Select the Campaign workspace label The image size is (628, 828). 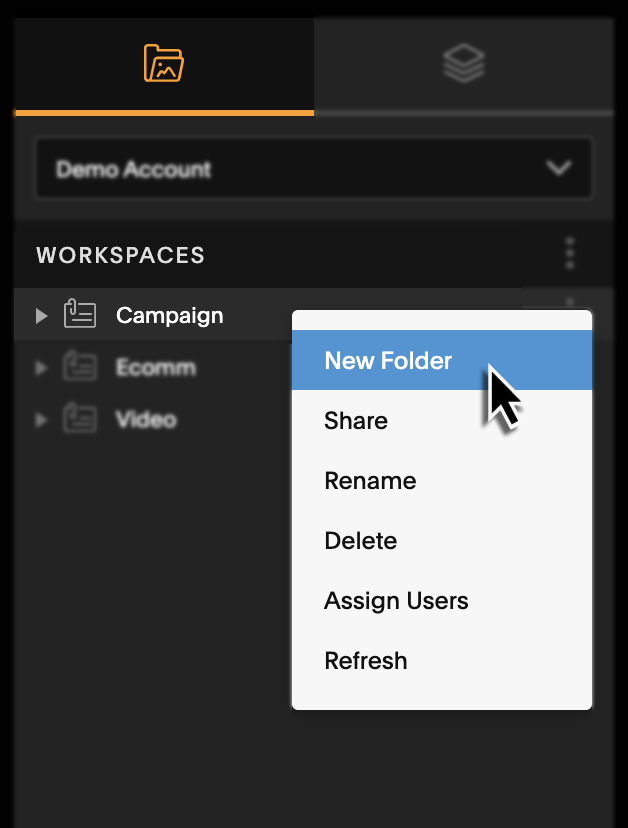coord(170,316)
